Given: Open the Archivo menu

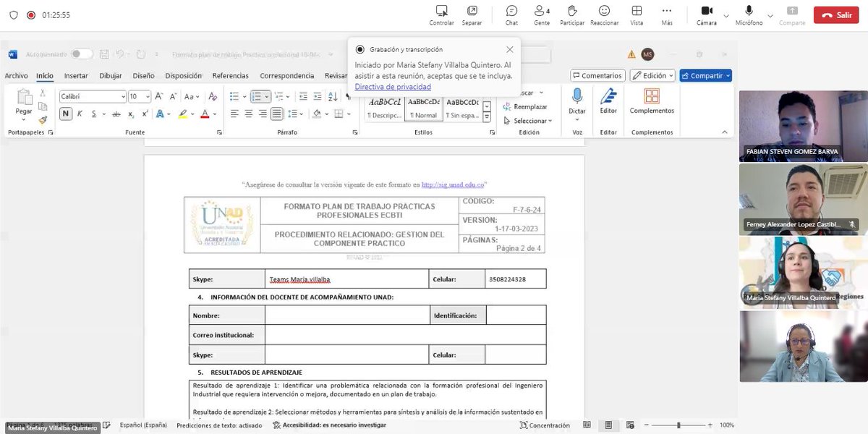Looking at the screenshot, I should tap(16, 75).
